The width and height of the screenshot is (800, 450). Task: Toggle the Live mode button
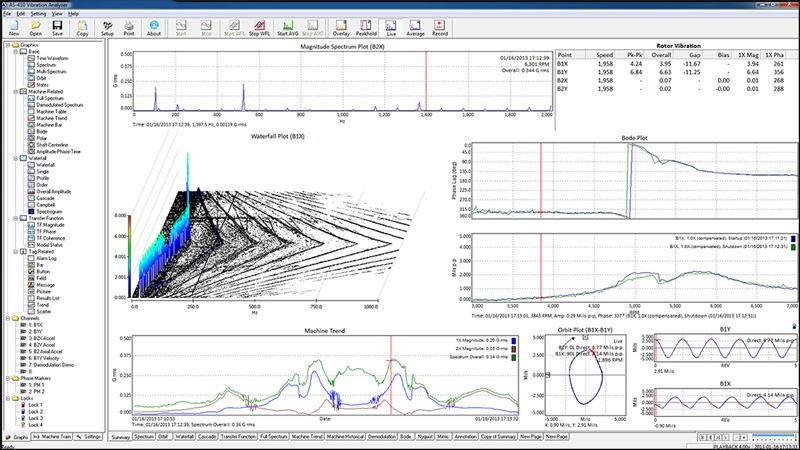click(391, 28)
